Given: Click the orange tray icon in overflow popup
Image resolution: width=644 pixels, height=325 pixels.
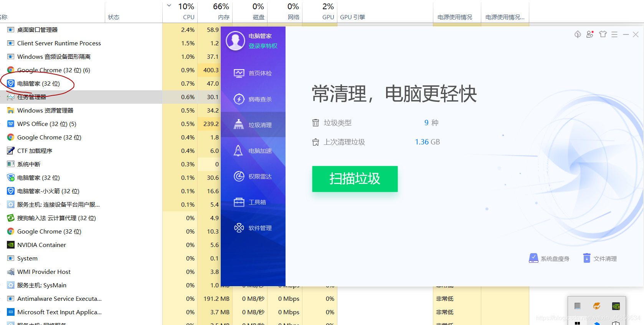Looking at the screenshot, I should pyautogui.click(x=597, y=306).
